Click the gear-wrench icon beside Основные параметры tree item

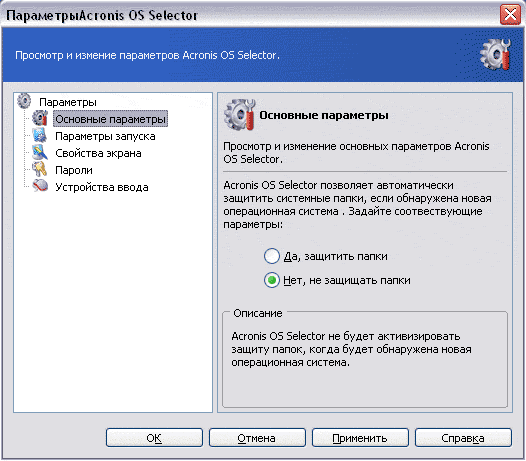click(x=40, y=118)
